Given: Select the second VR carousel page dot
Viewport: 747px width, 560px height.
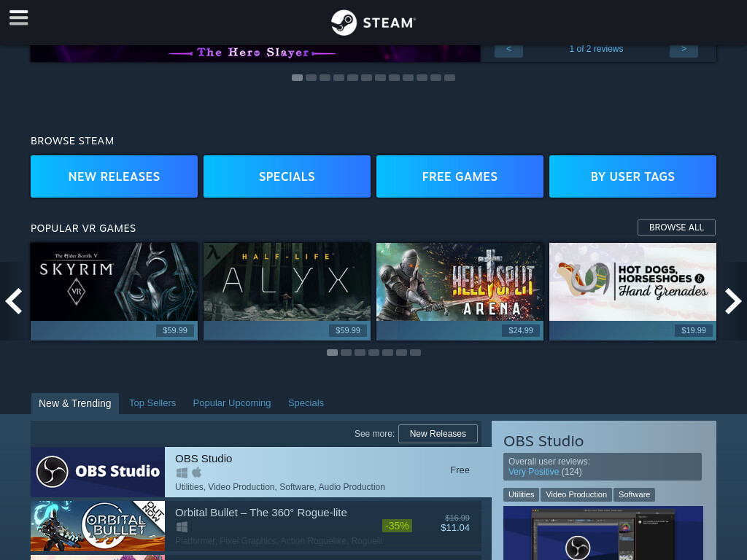Looking at the screenshot, I should coord(347,352).
